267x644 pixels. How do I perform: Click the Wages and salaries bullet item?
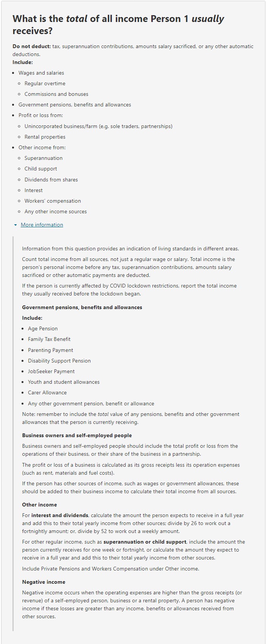[40, 73]
